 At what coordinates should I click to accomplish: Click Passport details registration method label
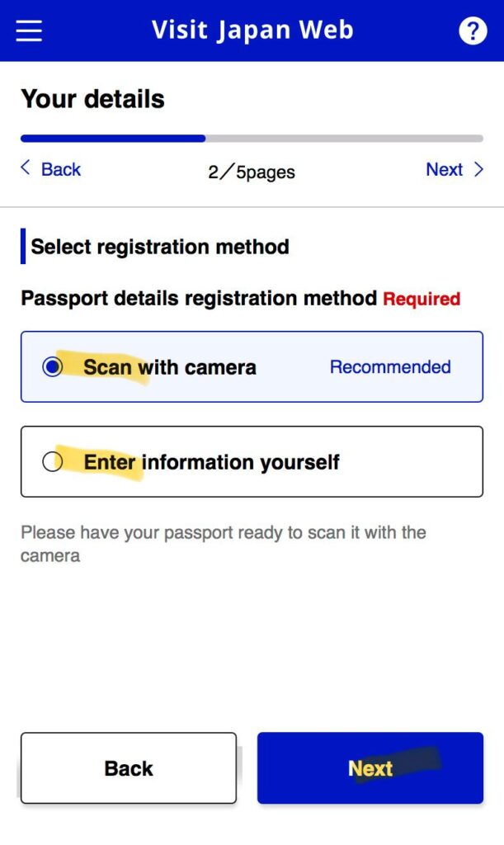[x=199, y=298]
